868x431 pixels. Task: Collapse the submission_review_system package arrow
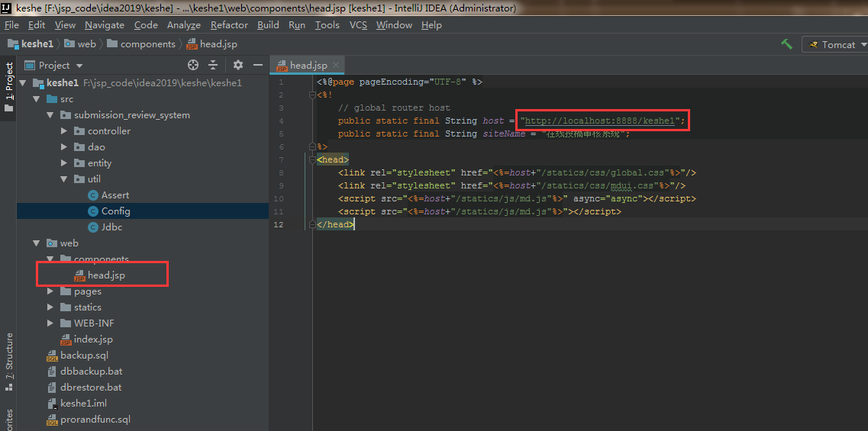point(50,115)
